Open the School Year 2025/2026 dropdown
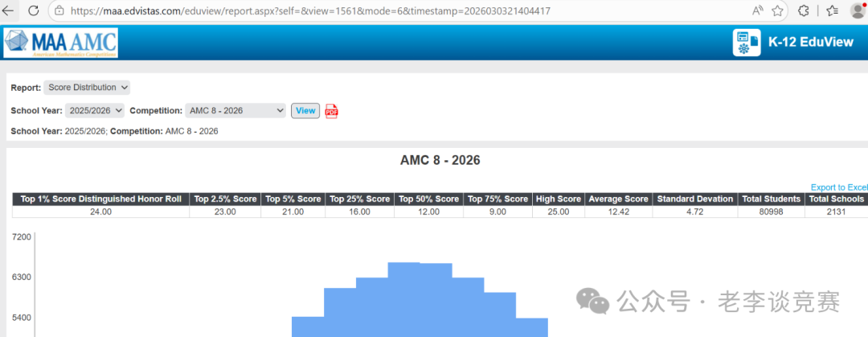The height and width of the screenshot is (337, 868). click(95, 111)
